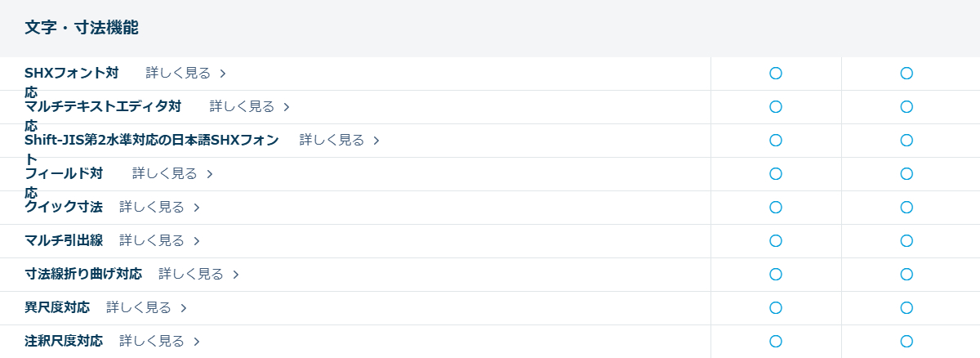This screenshot has height=358, width=980.
Task: Click second-column circle icon for マルチテキストエディタ対応 row
Action: [x=906, y=107]
